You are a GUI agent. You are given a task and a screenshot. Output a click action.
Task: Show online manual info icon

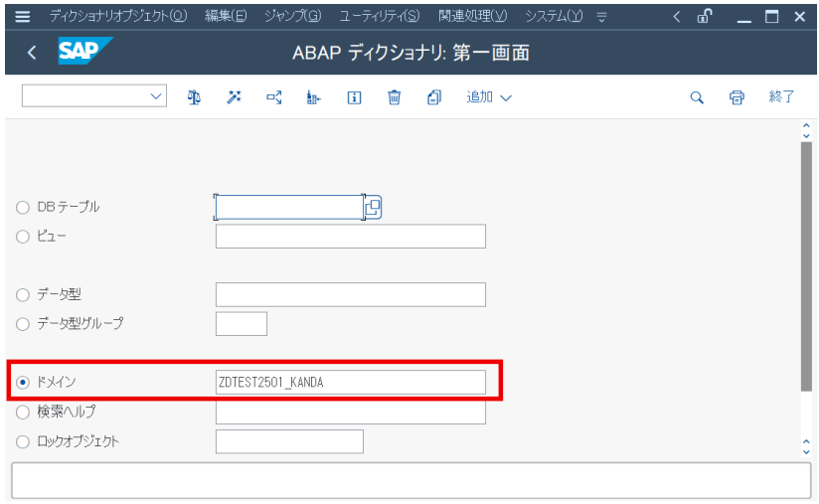click(354, 97)
